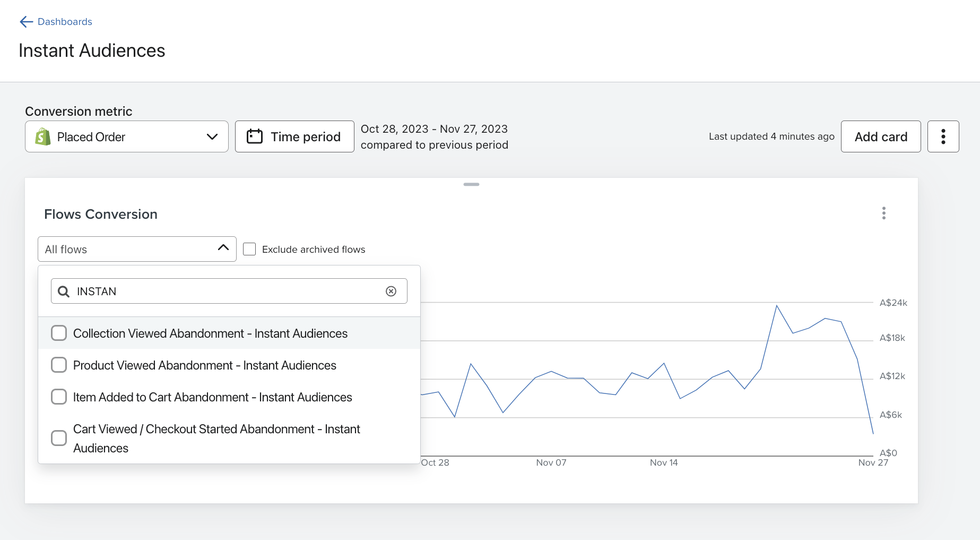Click the INSTAN search field
This screenshot has width=980, height=540.
coord(229,291)
